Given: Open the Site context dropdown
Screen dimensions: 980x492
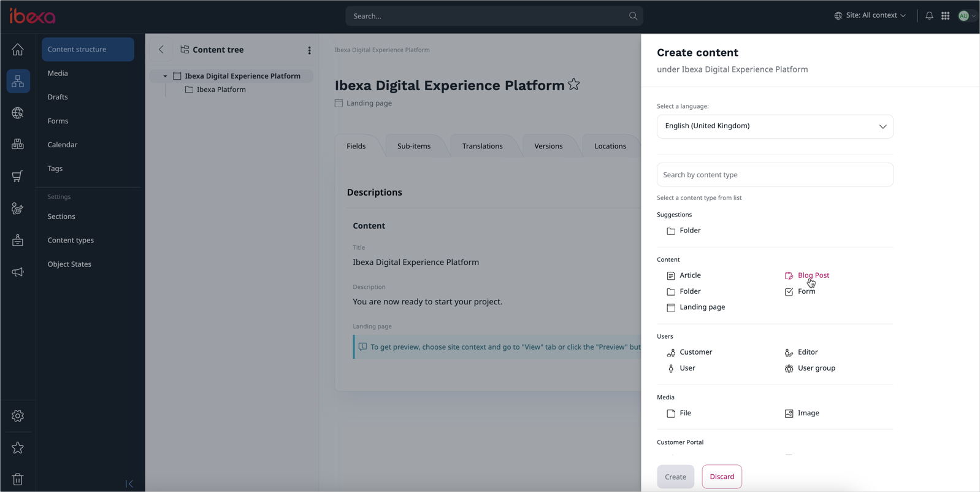Looking at the screenshot, I should coord(870,15).
